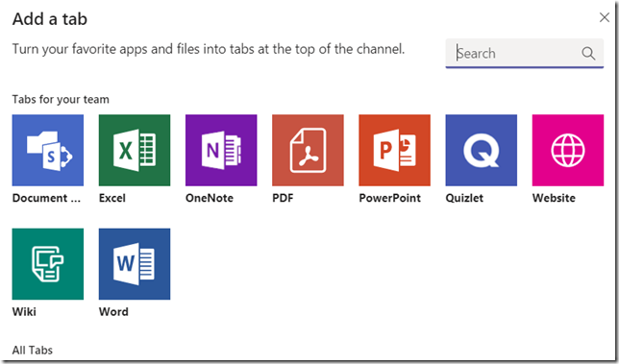Click the "Add a tab" title
619x364 pixels.
50,19
